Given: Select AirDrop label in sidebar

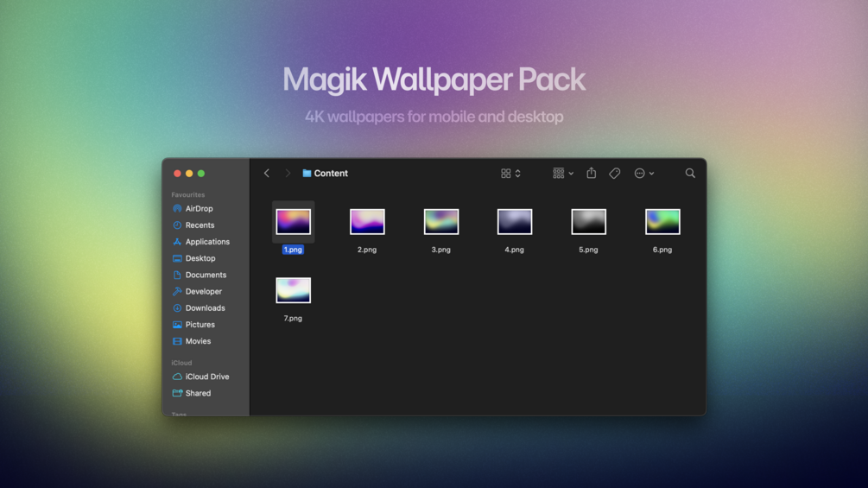Looking at the screenshot, I should pos(200,209).
